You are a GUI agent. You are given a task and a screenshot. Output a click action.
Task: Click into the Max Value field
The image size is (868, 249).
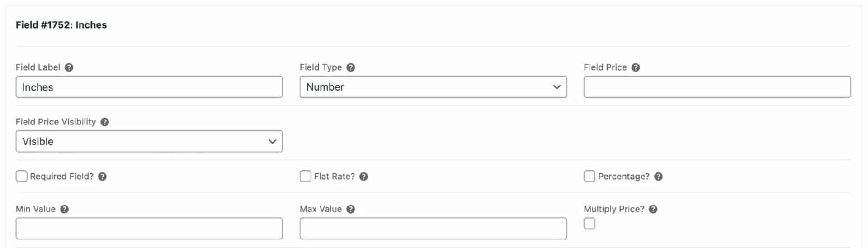[433, 229]
